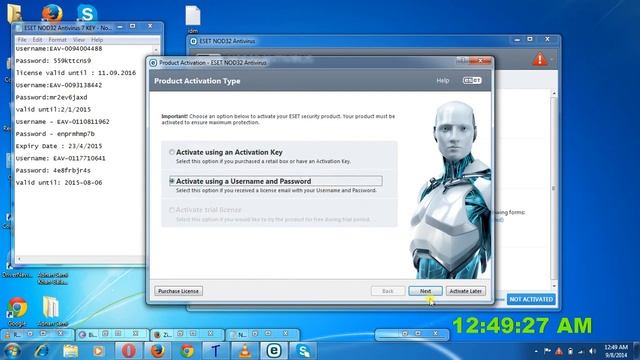Show hidden tray icons arrow

click(536, 351)
